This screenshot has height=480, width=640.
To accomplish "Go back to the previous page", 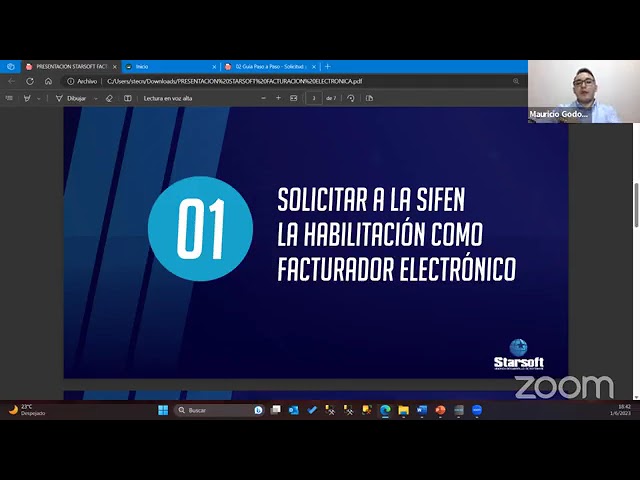I will click(x=11, y=81).
